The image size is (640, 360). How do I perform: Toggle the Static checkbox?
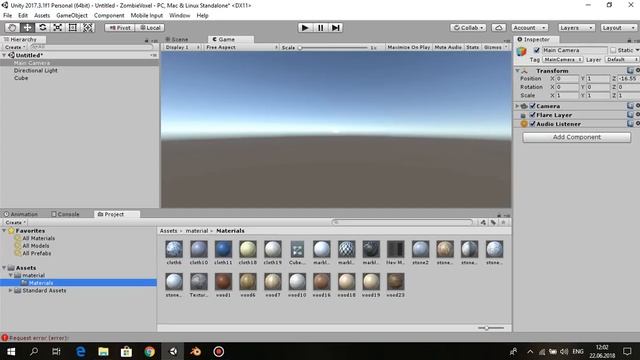click(613, 50)
